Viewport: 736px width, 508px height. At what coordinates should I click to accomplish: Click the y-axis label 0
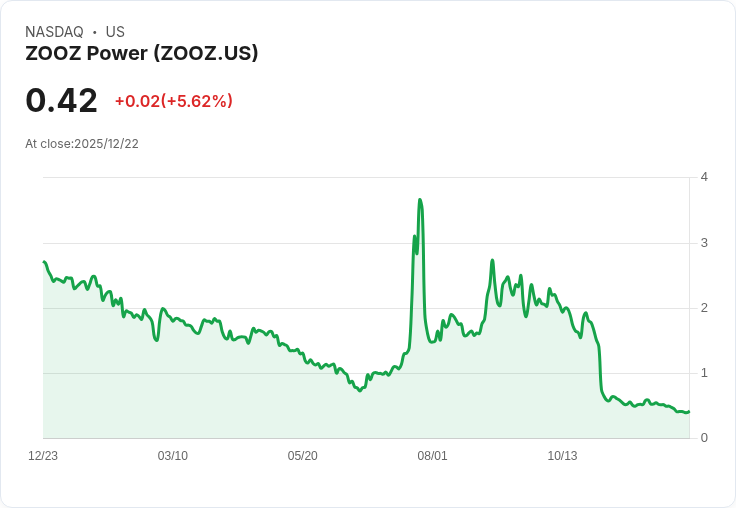click(704, 438)
